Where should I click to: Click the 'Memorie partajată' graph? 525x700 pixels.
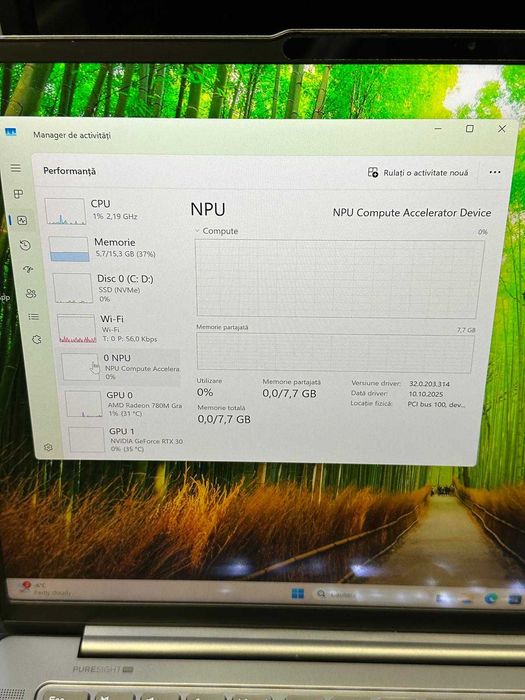pos(335,353)
